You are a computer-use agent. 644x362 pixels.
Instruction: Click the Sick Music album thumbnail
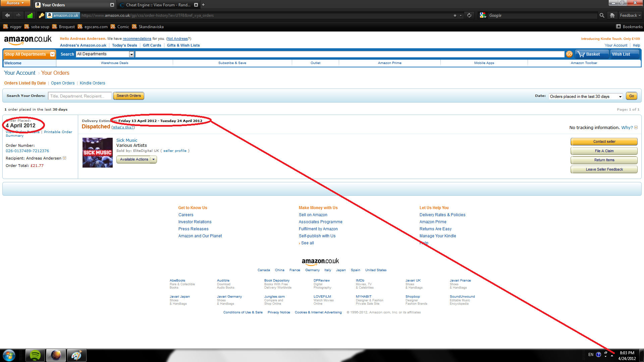97,153
